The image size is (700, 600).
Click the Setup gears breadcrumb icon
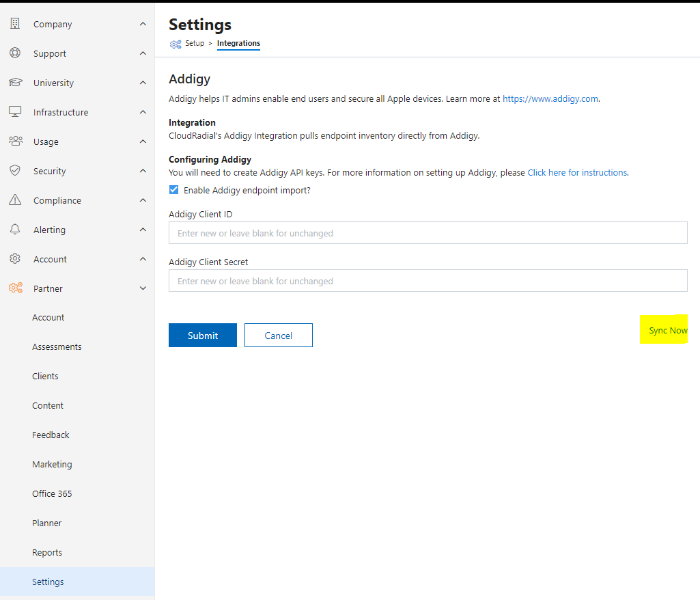pyautogui.click(x=176, y=44)
